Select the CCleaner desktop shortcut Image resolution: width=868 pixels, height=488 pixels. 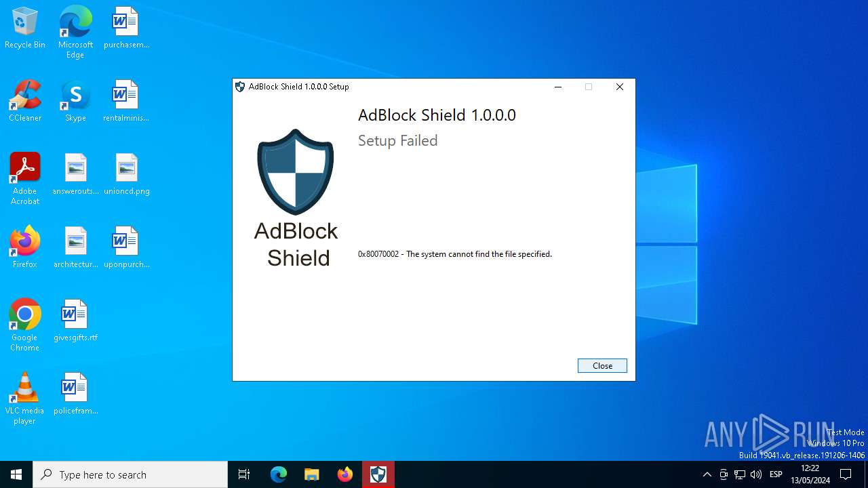point(25,102)
